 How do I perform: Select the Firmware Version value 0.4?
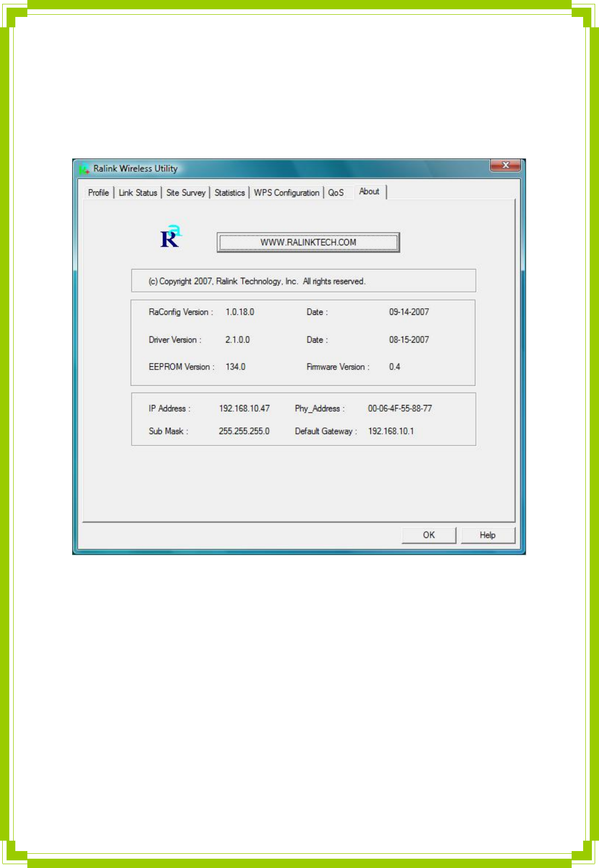click(394, 367)
